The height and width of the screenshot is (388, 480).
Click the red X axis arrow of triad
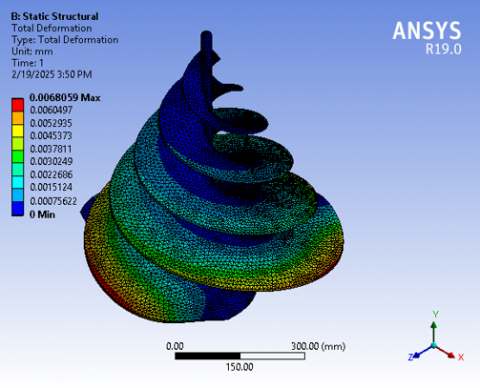(x=447, y=352)
